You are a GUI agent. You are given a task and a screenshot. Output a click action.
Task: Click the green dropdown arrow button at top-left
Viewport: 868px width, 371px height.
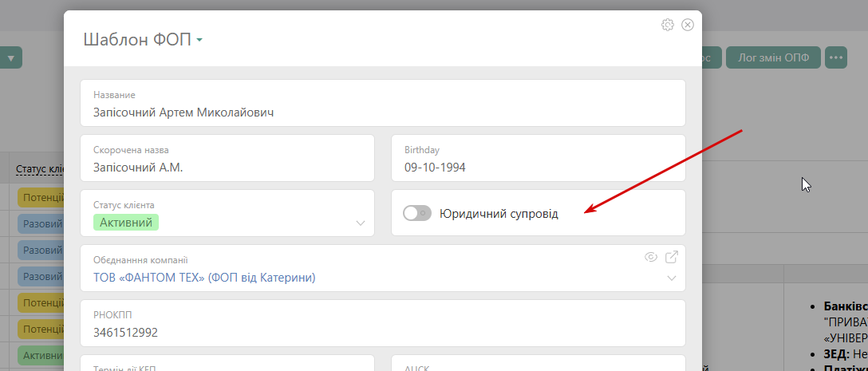tap(11, 57)
